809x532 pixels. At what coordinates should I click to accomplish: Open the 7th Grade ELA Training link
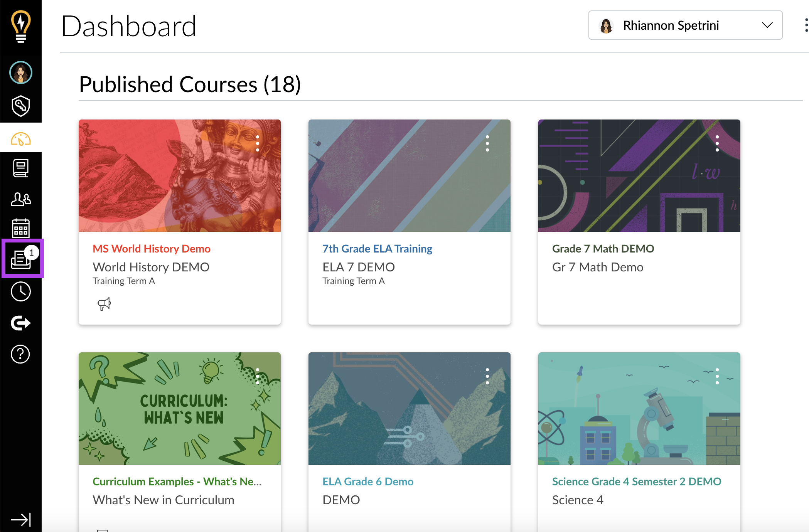[377, 249]
